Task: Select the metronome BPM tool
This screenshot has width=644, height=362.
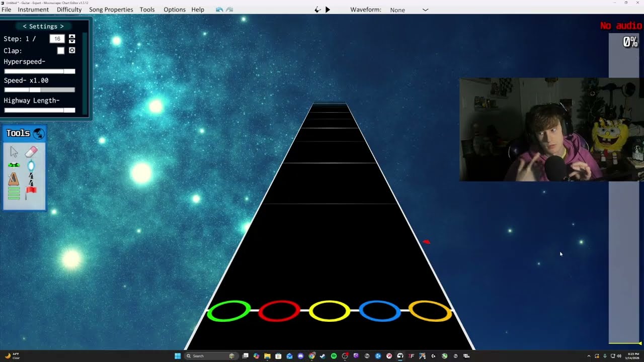Action: click(14, 178)
